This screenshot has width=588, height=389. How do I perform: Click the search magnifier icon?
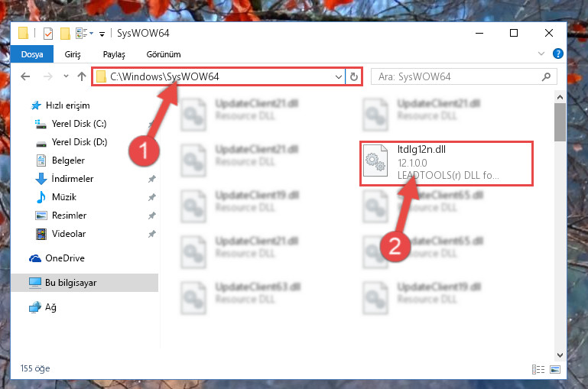[x=546, y=77]
